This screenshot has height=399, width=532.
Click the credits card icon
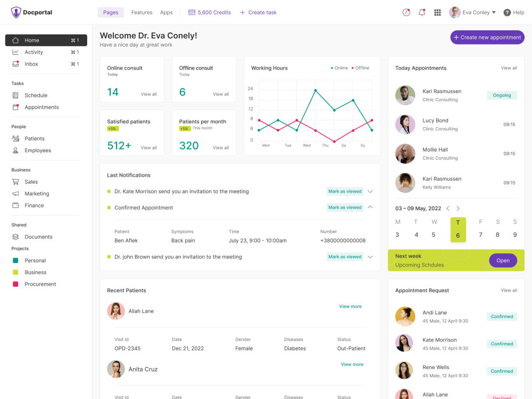(192, 13)
